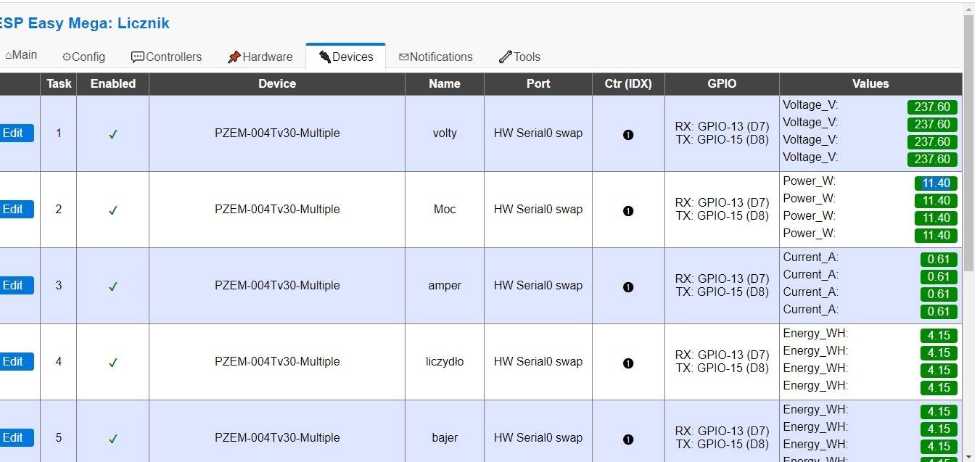Screen dimensions: 980x462
Task: Click the ESP Easy Mega: Licznik title
Action: (x=84, y=23)
